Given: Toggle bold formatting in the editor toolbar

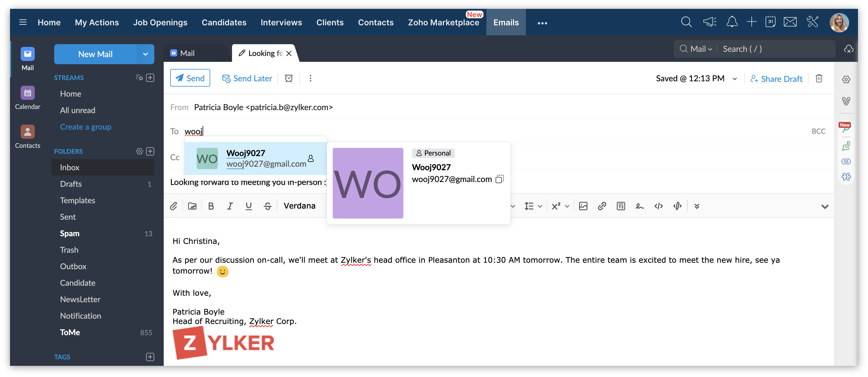Looking at the screenshot, I should [211, 206].
